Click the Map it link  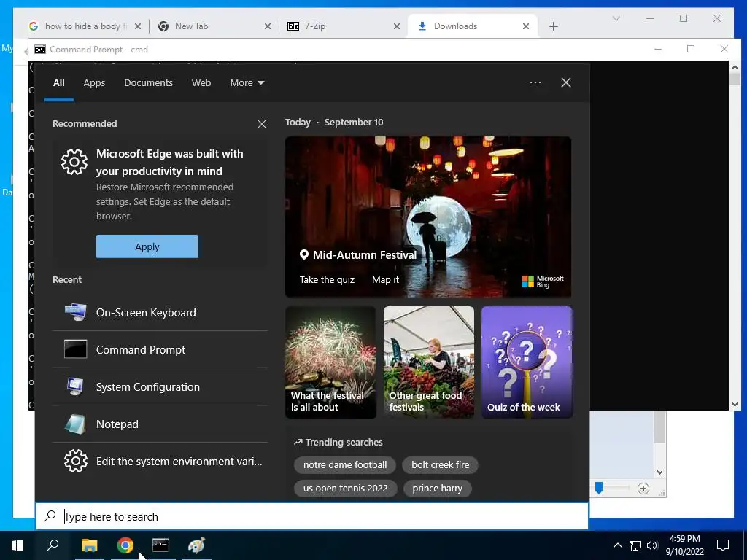pyautogui.click(x=385, y=279)
